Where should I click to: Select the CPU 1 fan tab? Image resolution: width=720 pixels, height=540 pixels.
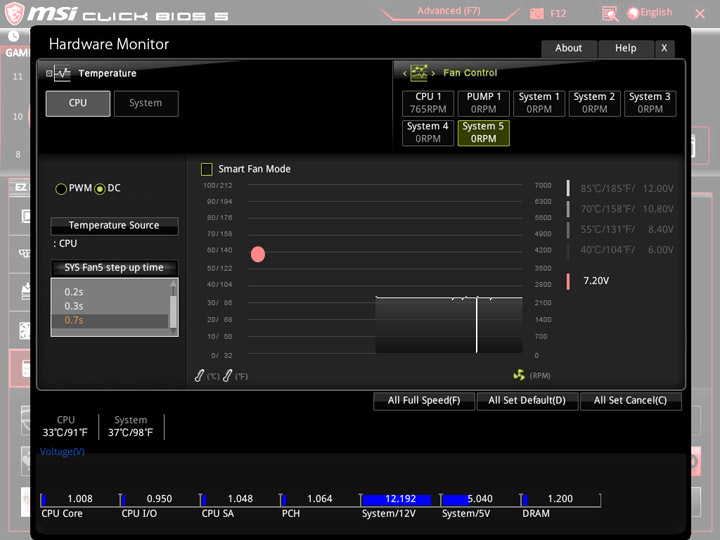[428, 103]
